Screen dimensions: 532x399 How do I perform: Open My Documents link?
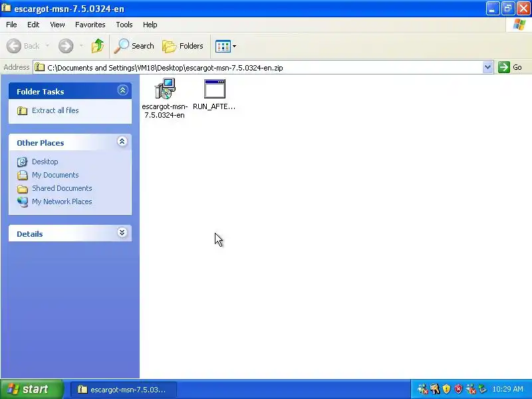pos(55,175)
